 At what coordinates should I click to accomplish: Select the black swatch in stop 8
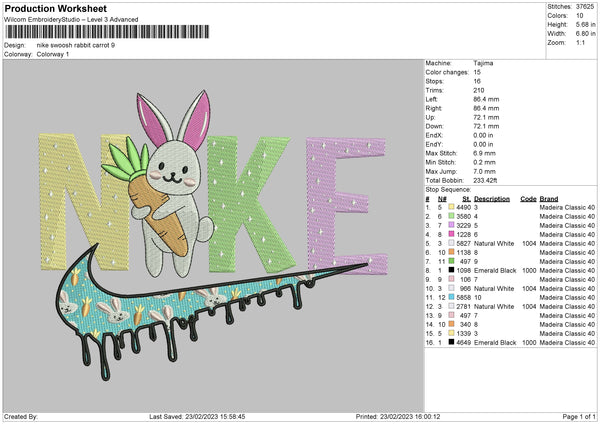coord(452,270)
